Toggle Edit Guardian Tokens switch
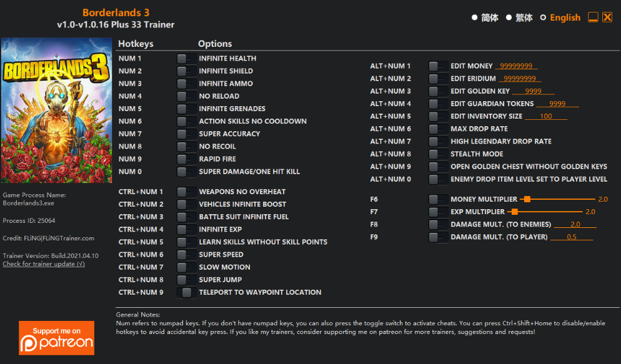621x364 pixels. coord(438,104)
